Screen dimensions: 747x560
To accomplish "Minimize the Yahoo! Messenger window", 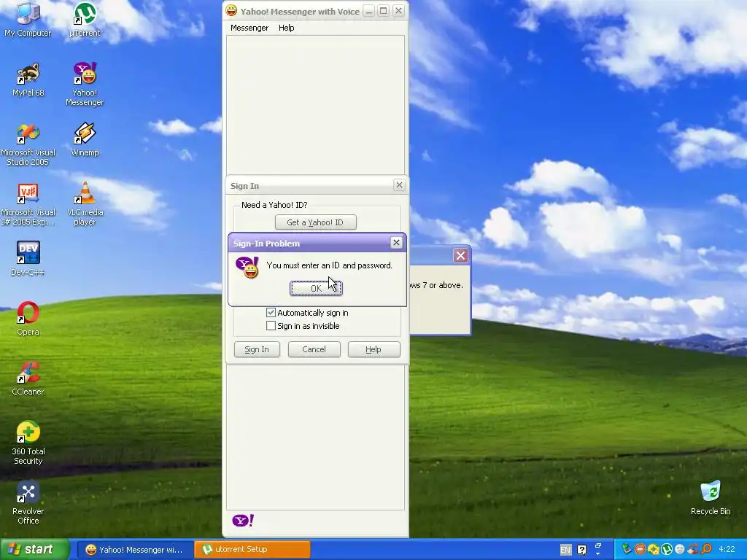I will click(x=368, y=11).
